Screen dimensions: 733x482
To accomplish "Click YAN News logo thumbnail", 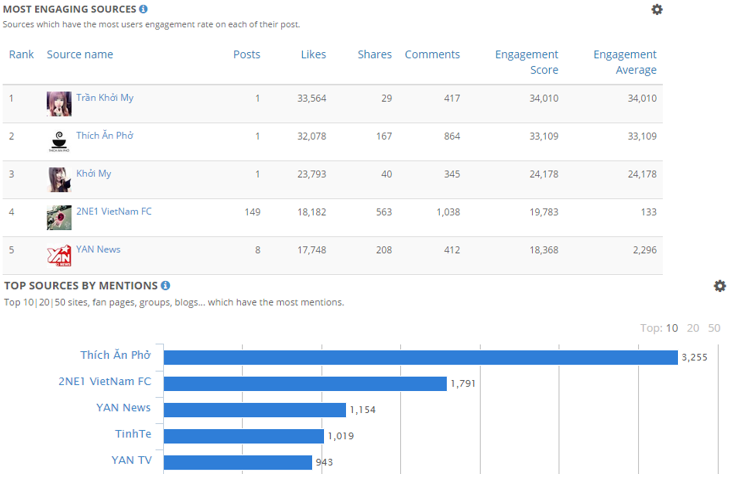I will click(x=59, y=255).
